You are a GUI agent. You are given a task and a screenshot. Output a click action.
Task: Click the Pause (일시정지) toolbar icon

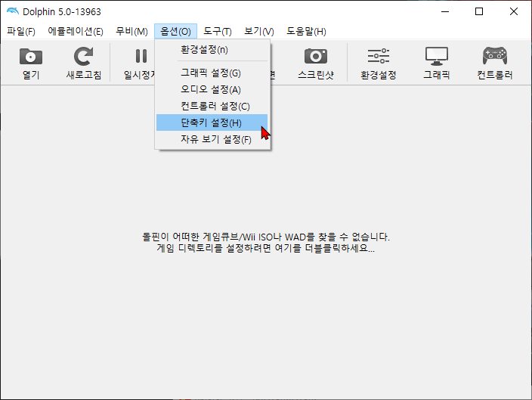[141, 57]
